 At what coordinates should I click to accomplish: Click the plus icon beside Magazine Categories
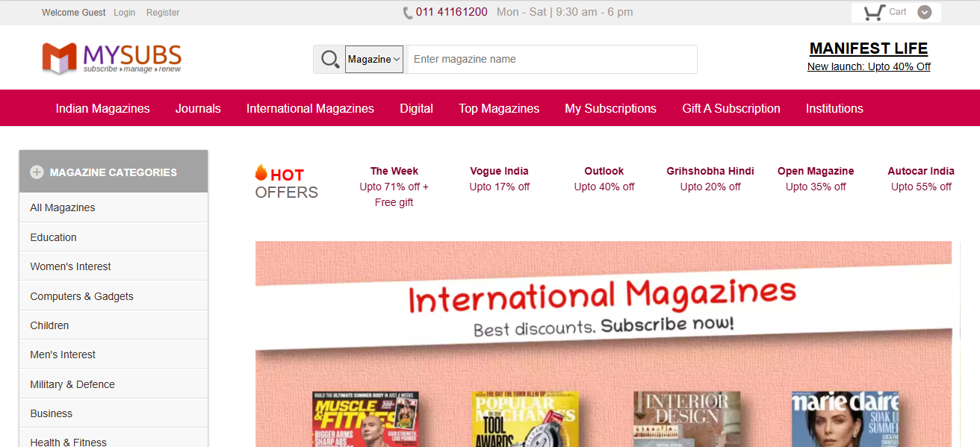pyautogui.click(x=37, y=172)
